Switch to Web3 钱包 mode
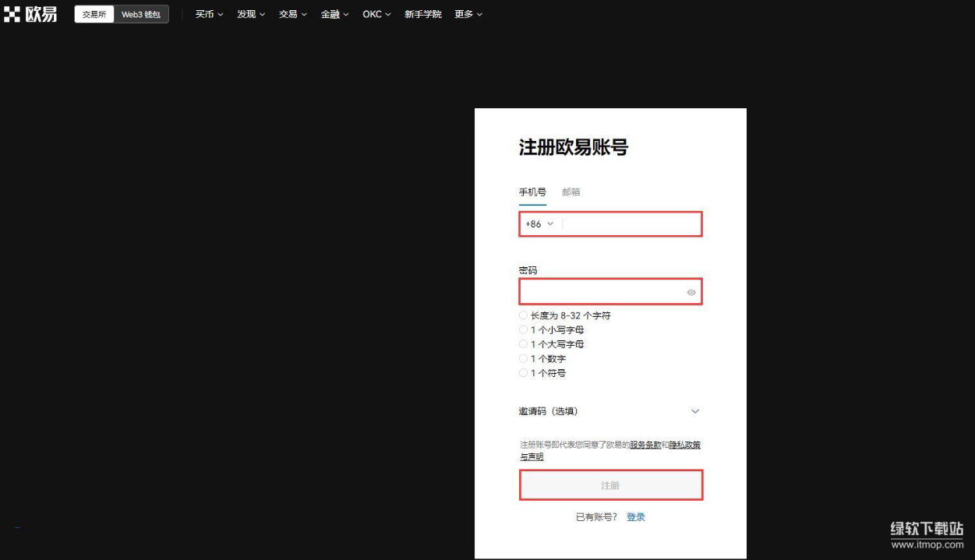Screen dimensions: 975x560 pos(141,14)
